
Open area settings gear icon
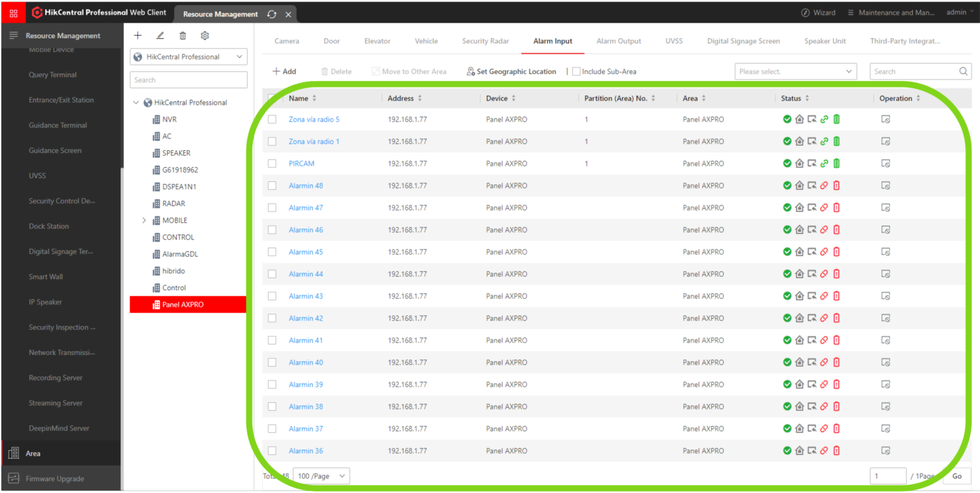pyautogui.click(x=205, y=36)
